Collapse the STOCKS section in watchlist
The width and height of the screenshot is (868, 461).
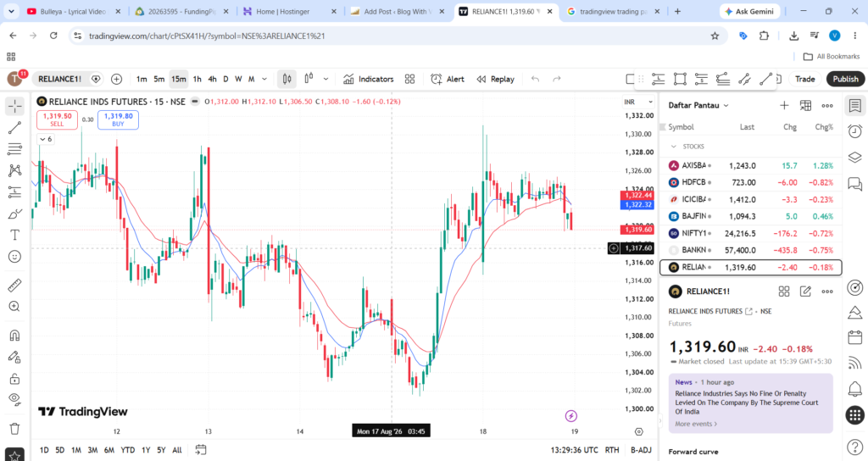coord(674,147)
